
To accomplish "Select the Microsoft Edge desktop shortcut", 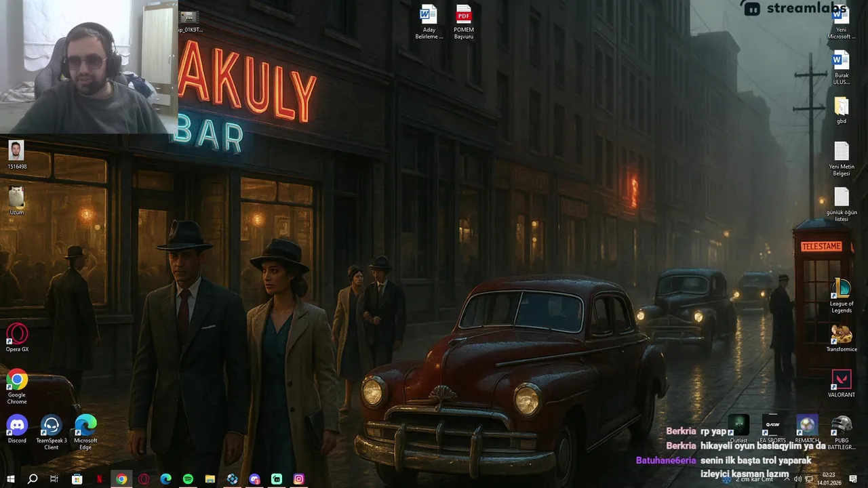I will pyautogui.click(x=85, y=432).
